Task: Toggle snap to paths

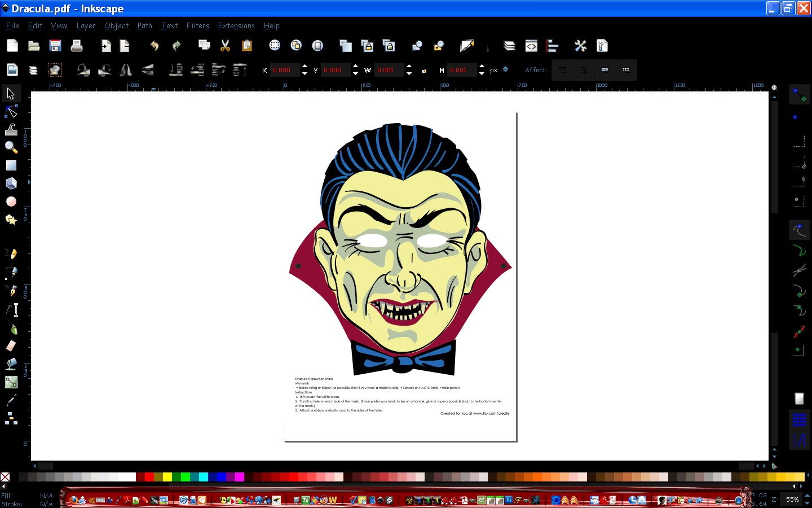Action: (799, 250)
